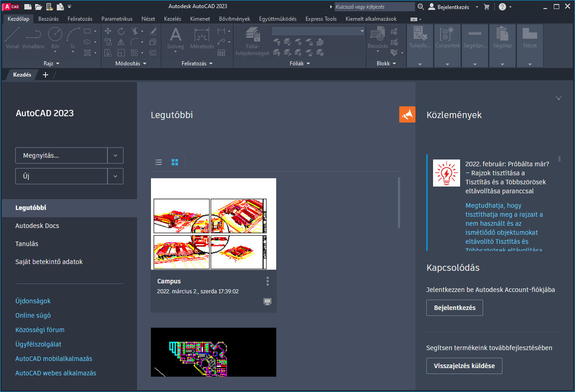
Task: Open the Beszúrás ribbon tab
Action: point(48,19)
